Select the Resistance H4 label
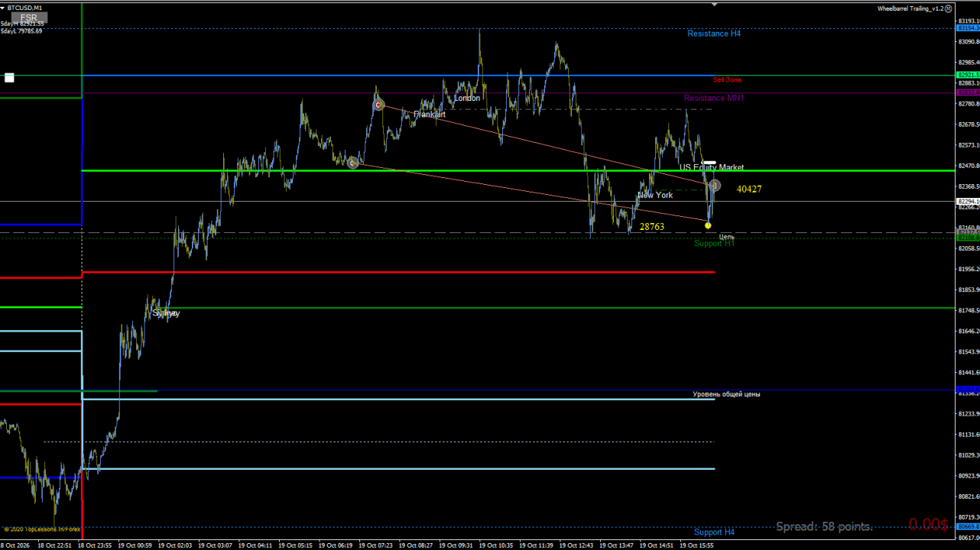The image size is (980, 550). tap(714, 34)
